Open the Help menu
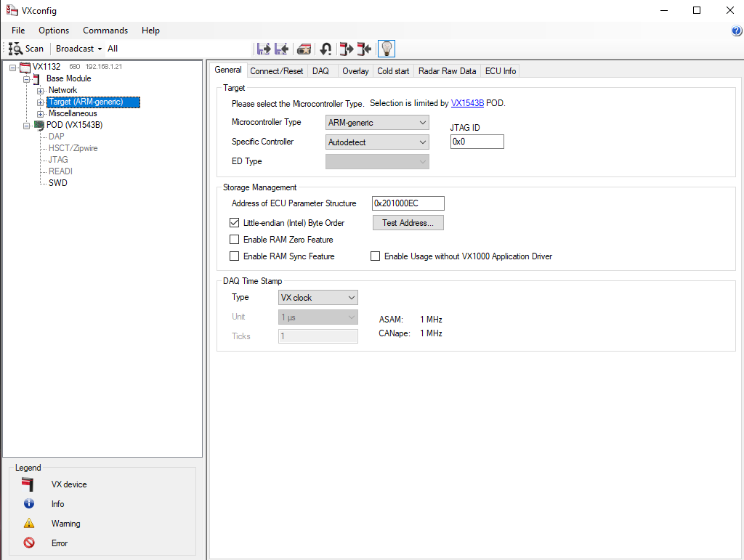This screenshot has width=744, height=560. (150, 31)
